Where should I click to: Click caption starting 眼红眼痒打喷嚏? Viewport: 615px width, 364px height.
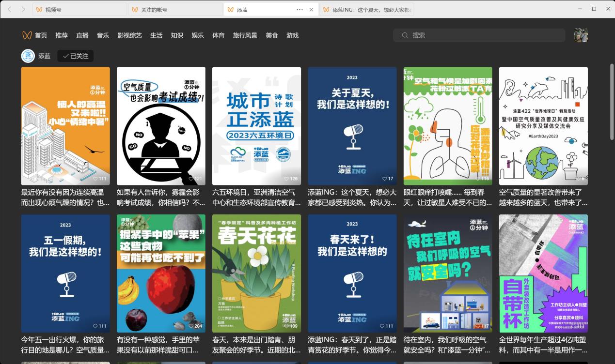click(448, 197)
